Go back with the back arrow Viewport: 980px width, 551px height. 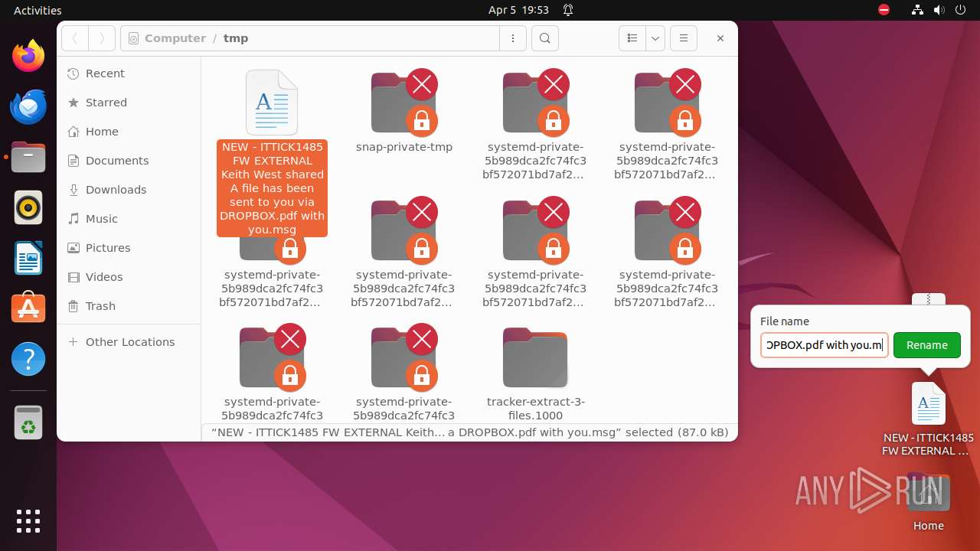pos(75,38)
